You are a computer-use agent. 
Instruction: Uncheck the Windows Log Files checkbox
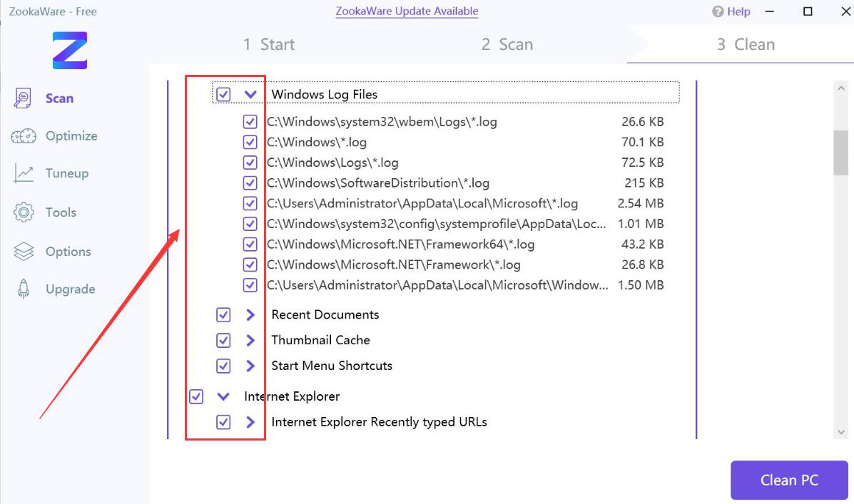(x=223, y=94)
